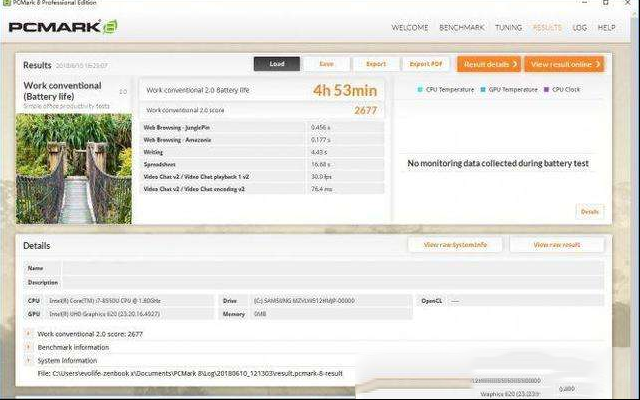Open the TUNING tab
The image size is (640, 400).
pyautogui.click(x=509, y=28)
